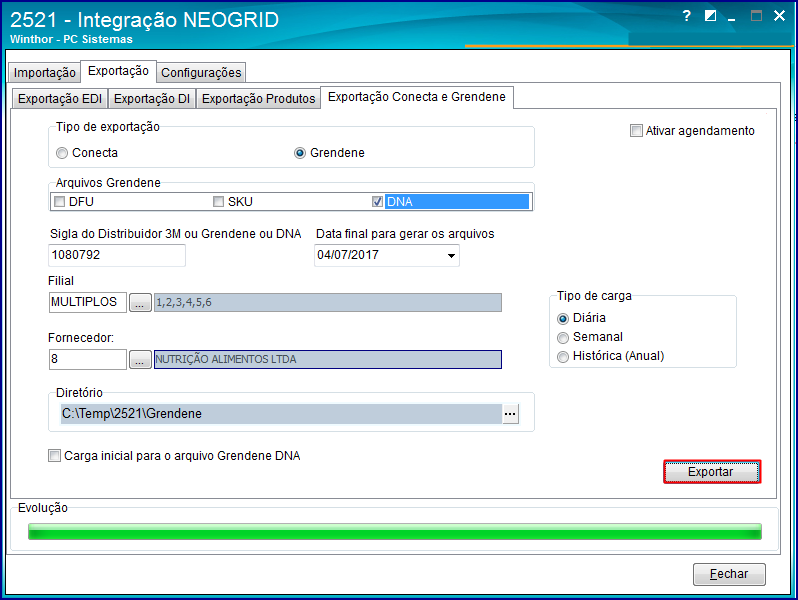Click the Exportar button
This screenshot has height=600, width=798.
711,472
